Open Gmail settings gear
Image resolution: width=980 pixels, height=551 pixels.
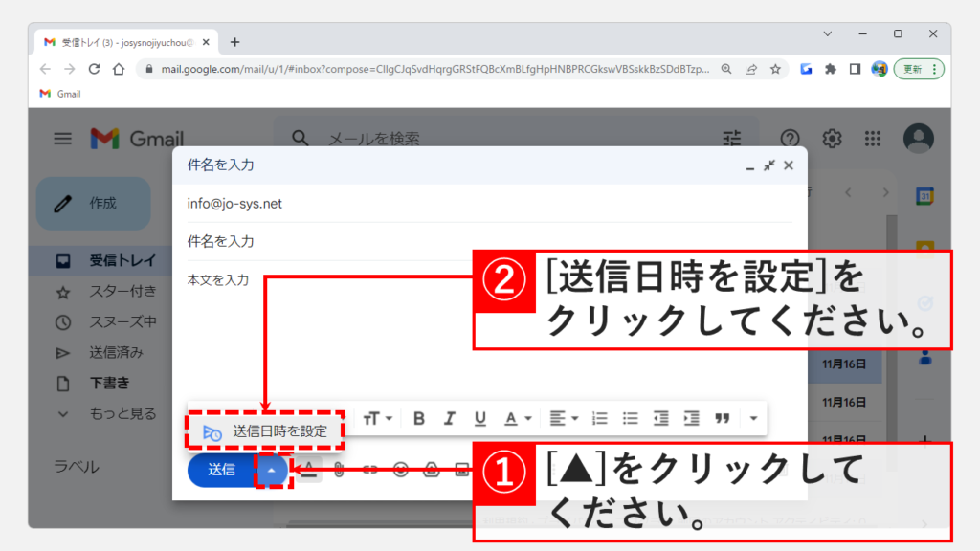point(832,138)
